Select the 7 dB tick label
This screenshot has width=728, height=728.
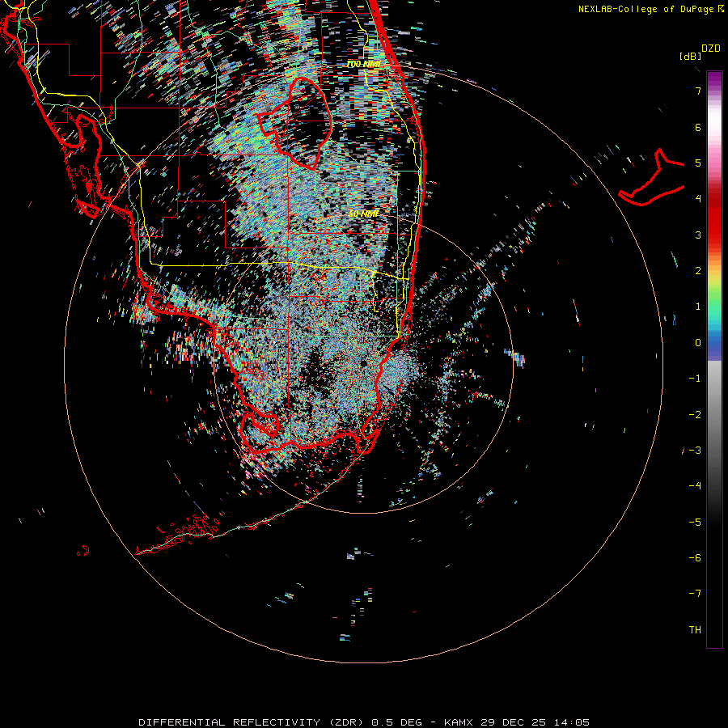(x=697, y=91)
